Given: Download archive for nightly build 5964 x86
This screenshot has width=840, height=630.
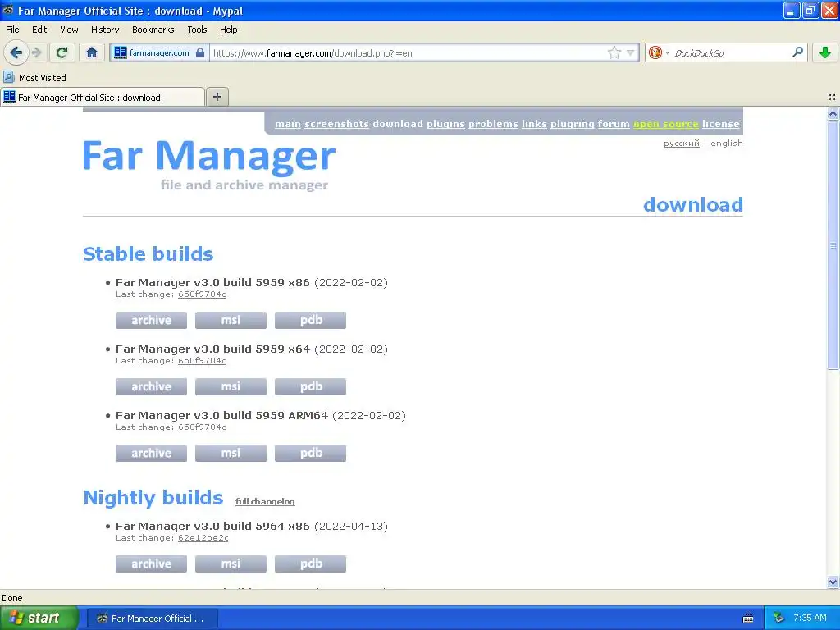Looking at the screenshot, I should [x=151, y=564].
